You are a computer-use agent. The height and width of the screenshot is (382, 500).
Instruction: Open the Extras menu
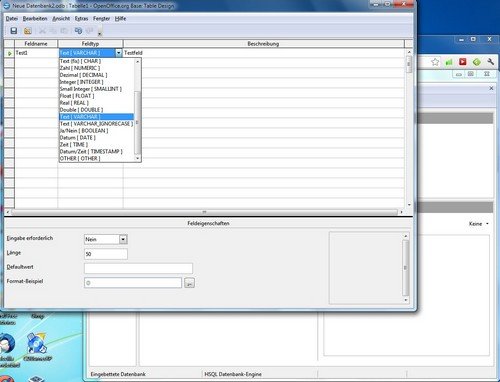coord(81,19)
